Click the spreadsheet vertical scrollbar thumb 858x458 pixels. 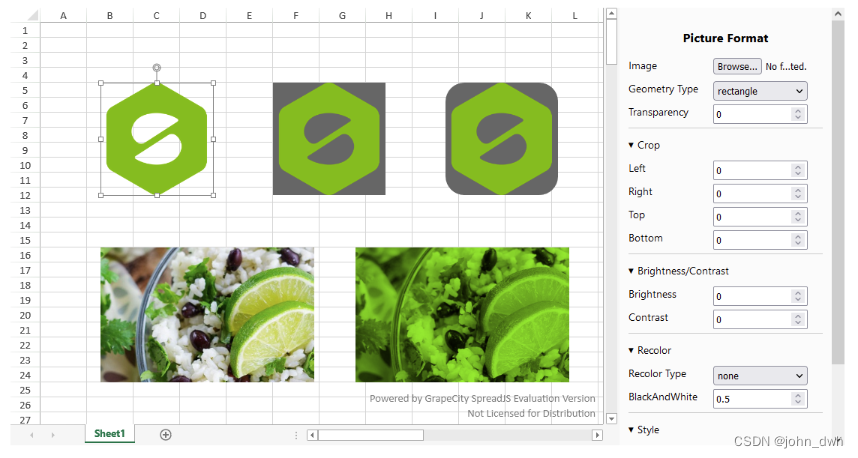[x=611, y=42]
